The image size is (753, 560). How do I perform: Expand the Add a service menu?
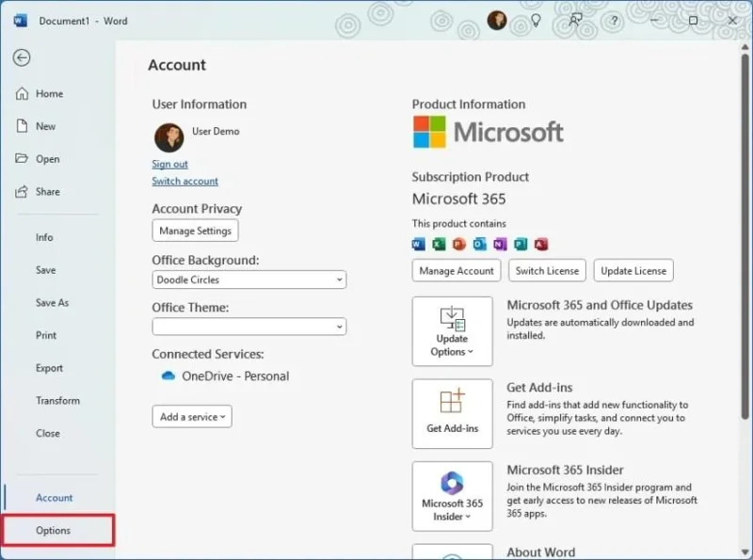(192, 416)
